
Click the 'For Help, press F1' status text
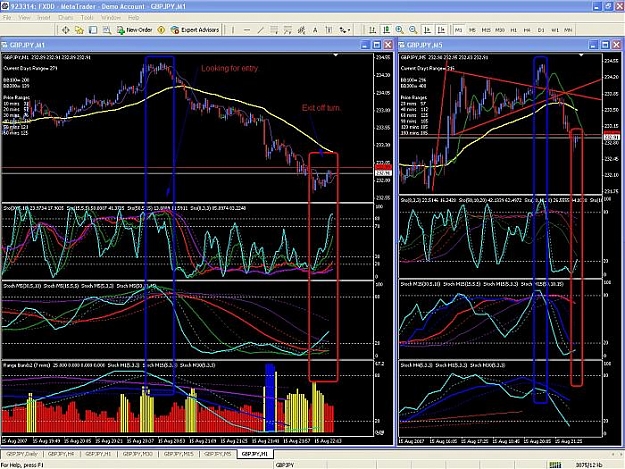[x=22, y=465]
